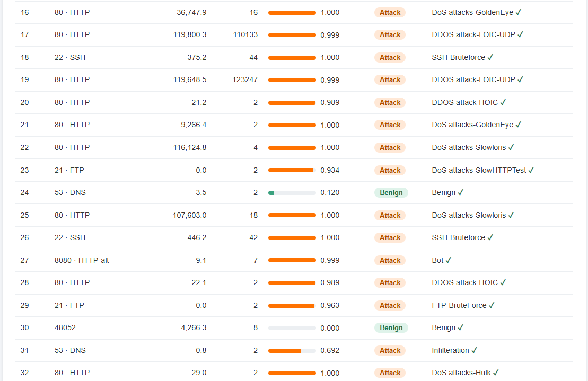The height and width of the screenshot is (381, 588).
Task: Click the check mark beside FTP-BruteForce label
Action: tap(492, 305)
